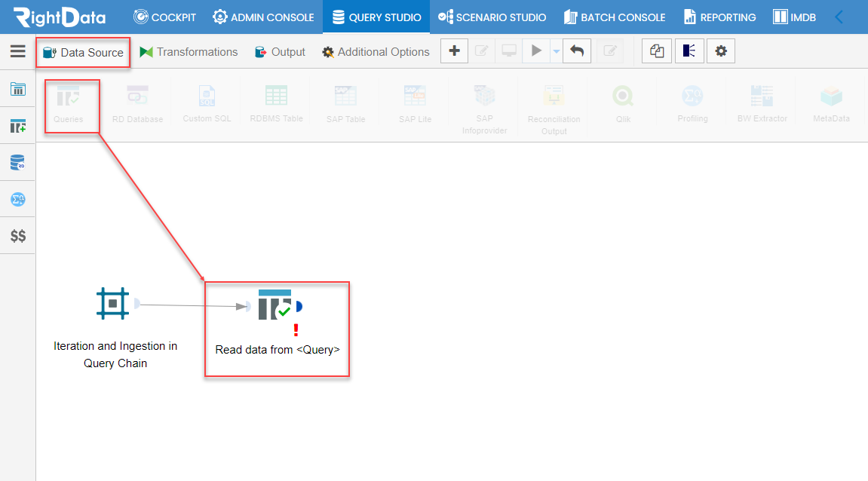This screenshot has height=481, width=868.
Task: Expand the run options dropdown arrow
Action: tap(556, 51)
